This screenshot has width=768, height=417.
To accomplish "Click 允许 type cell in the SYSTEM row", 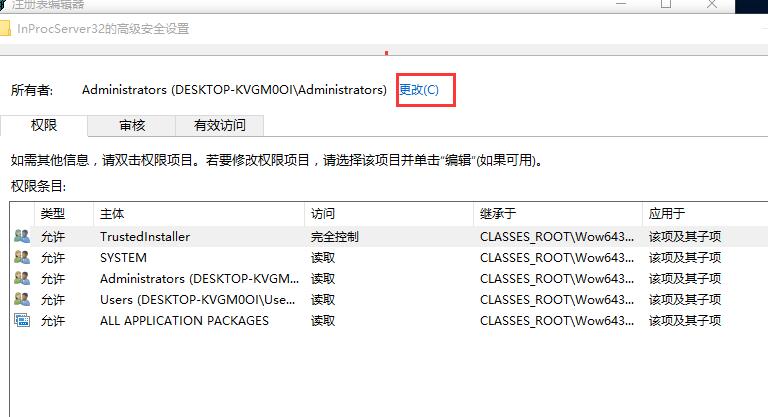I will coord(53,258).
